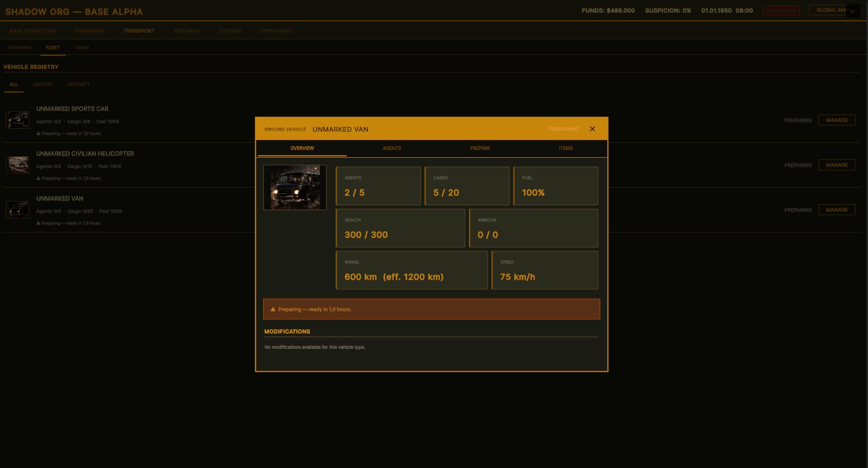Go to the Items tab in the dialog

coord(565,149)
